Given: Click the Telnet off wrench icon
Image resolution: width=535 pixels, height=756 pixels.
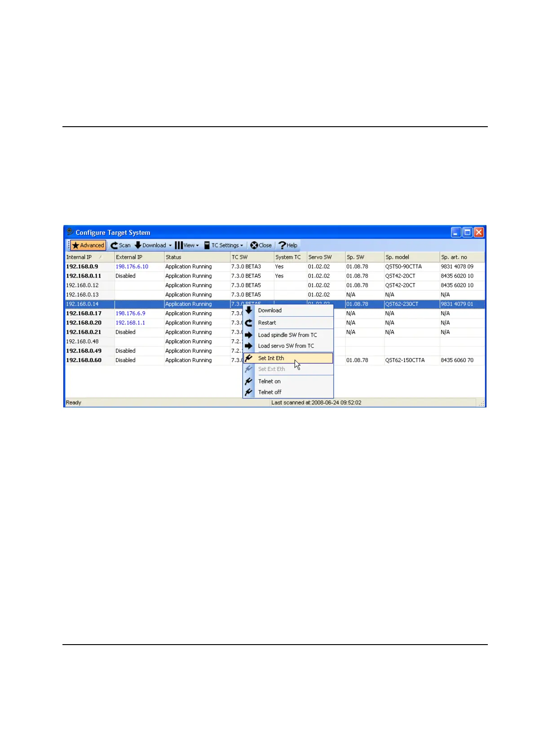Looking at the screenshot, I should click(248, 392).
